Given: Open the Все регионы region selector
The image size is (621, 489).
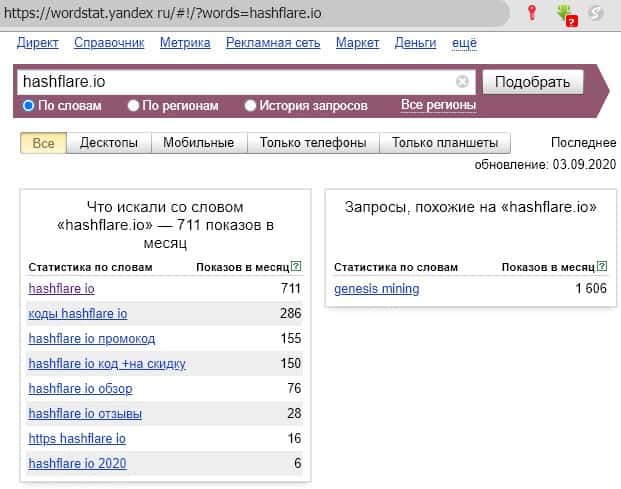Looking at the screenshot, I should click(x=438, y=105).
